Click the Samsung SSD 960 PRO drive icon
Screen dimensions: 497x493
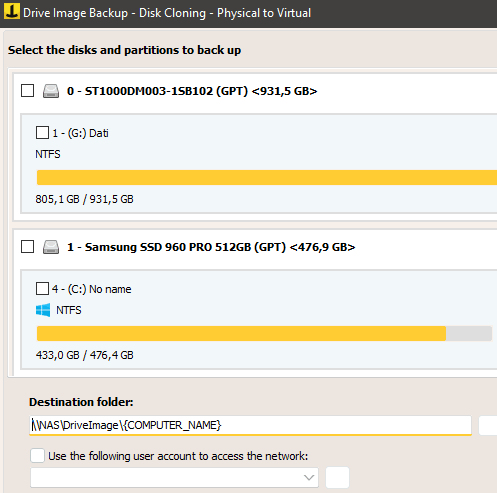click(x=51, y=247)
